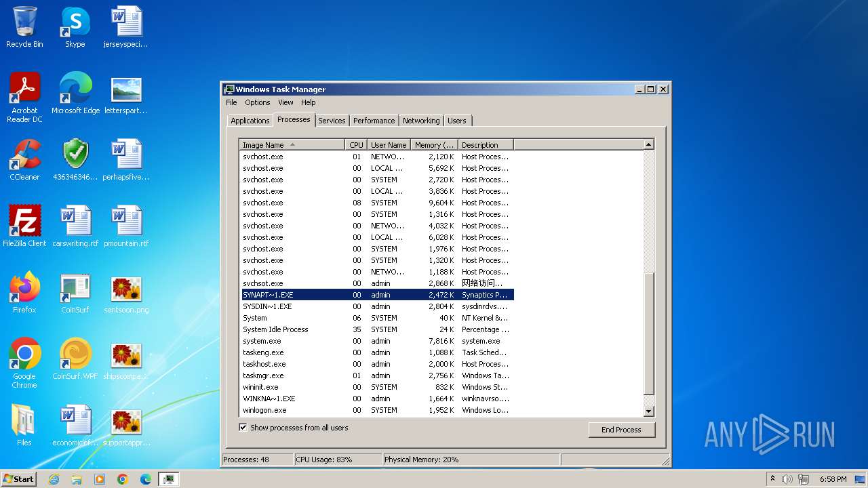
Task: Click the process list scrollbar thumb
Action: point(648,333)
